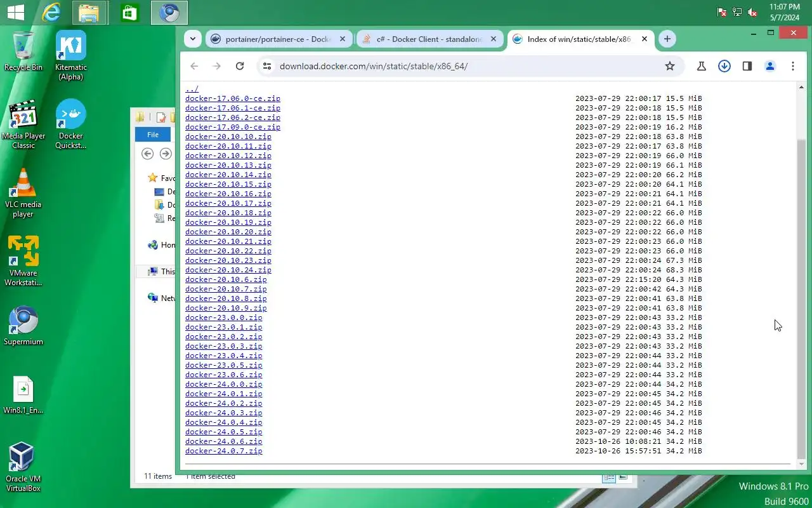812x508 pixels.
Task: Select the Win8.1_En file on desktop
Action: pos(23,395)
